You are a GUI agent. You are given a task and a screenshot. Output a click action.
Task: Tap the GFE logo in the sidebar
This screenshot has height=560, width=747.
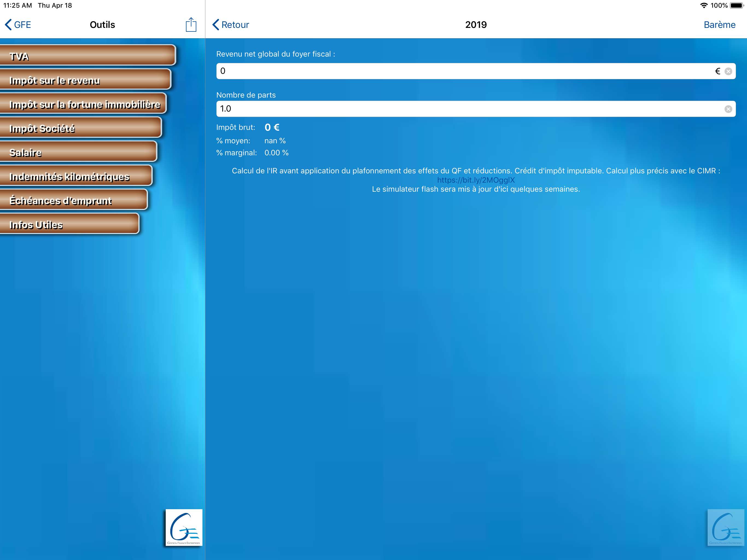(x=184, y=527)
